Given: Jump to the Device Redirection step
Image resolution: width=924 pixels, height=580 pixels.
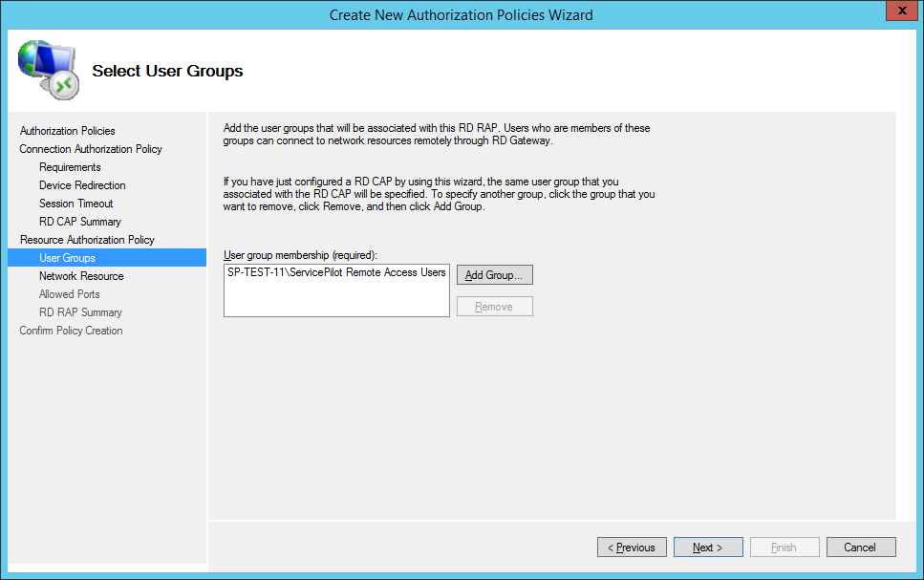Looking at the screenshot, I should (x=82, y=185).
